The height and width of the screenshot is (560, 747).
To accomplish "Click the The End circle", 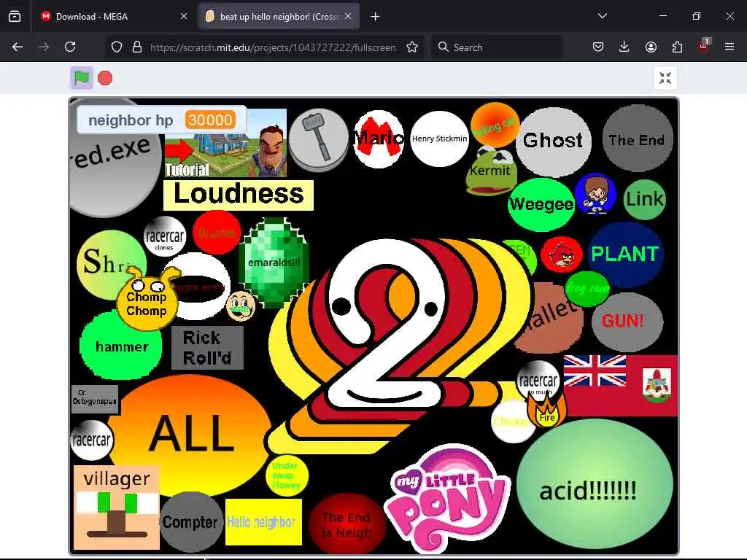I will click(637, 139).
